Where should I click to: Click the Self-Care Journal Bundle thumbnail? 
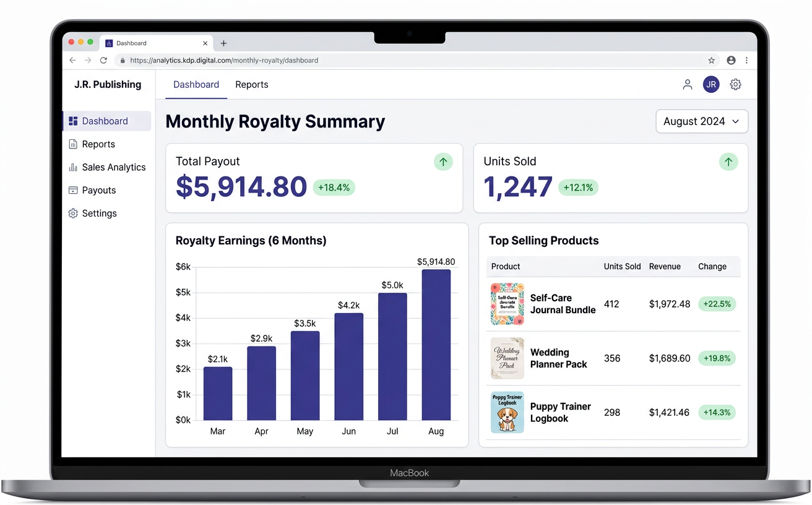(x=507, y=304)
